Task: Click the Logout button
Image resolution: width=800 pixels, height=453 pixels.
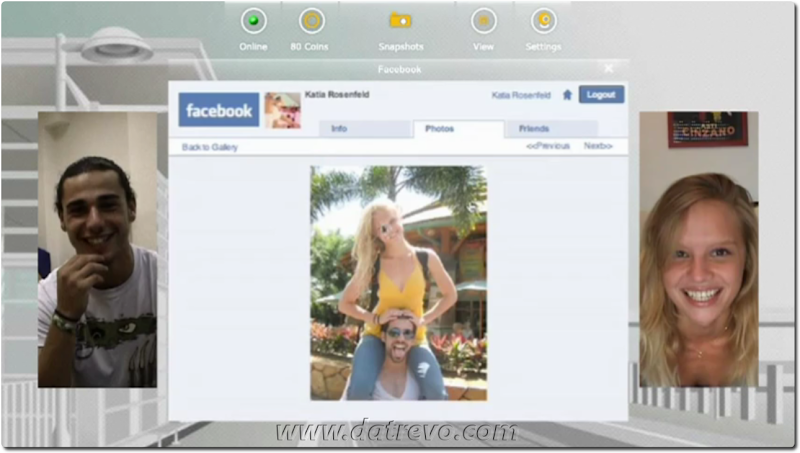Action: click(601, 94)
